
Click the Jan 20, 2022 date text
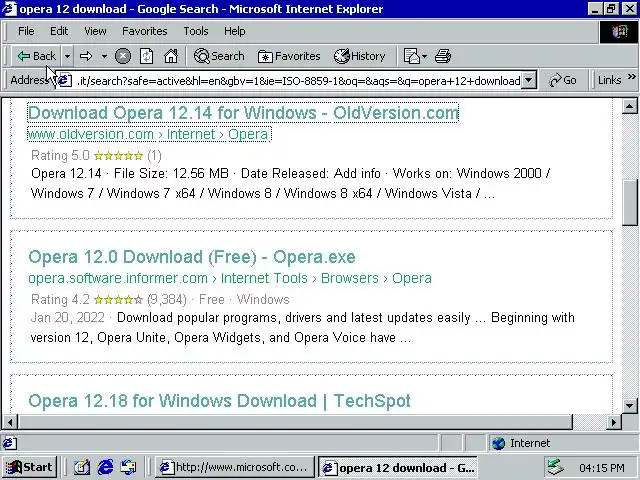pos(67,318)
